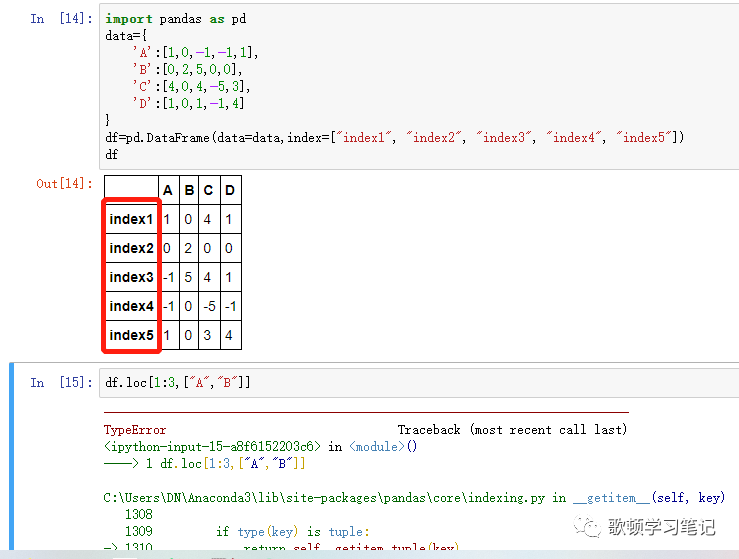
Task: Click 'Traceback (most recent call last)' text
Action: [512, 430]
